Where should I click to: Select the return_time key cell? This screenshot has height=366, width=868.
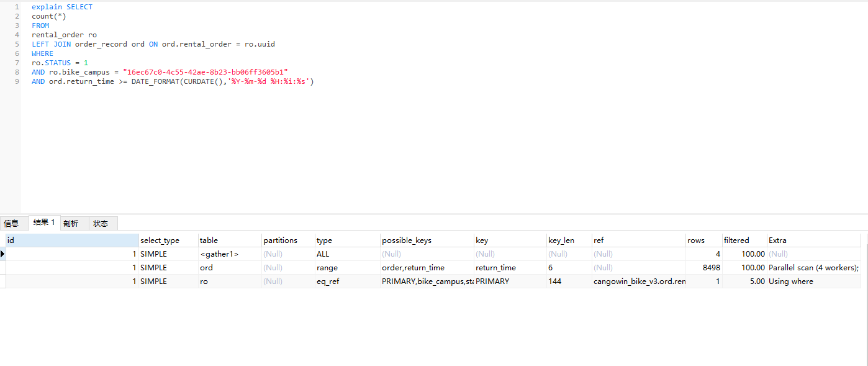coord(495,268)
